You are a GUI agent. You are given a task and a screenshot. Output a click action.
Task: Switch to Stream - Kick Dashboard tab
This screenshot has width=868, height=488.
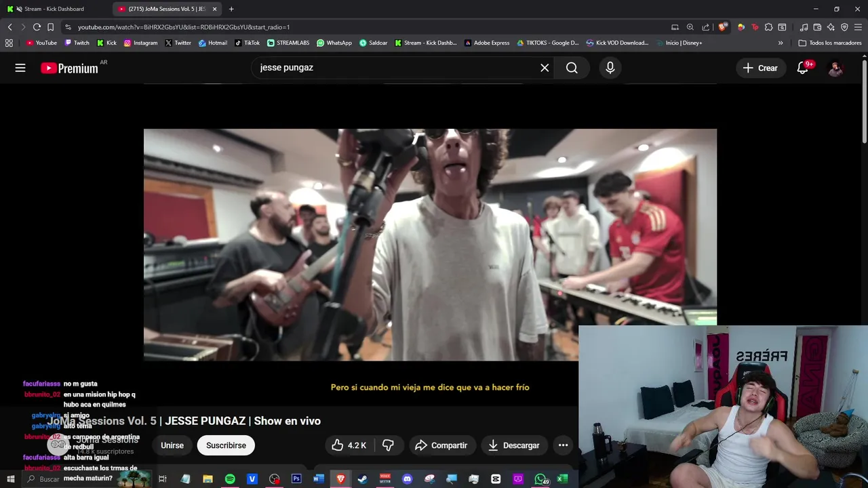(54, 9)
